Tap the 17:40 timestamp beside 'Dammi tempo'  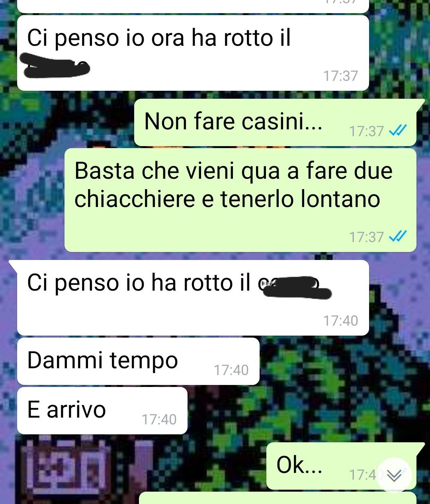click(231, 370)
